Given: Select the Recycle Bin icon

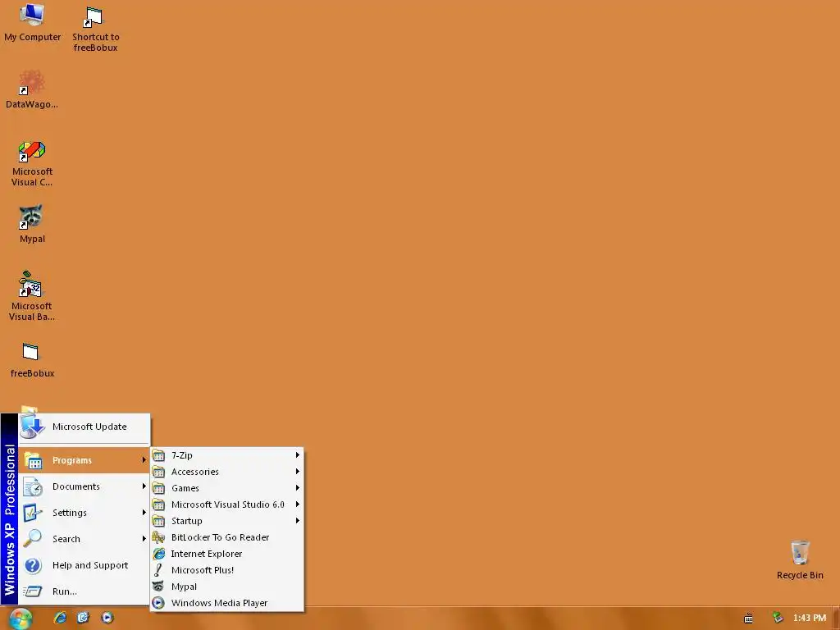Looking at the screenshot, I should click(800, 559).
